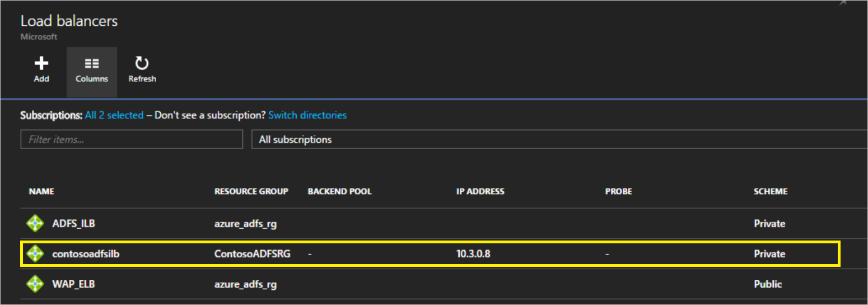The width and height of the screenshot is (868, 305).
Task: Sort by PROBE column header
Action: coord(619,191)
